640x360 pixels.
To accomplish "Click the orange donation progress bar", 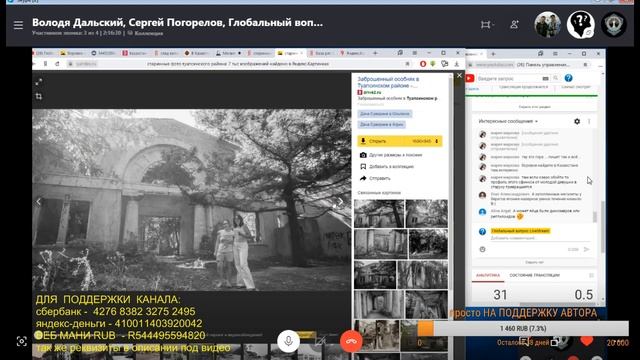I will [x=523, y=328].
